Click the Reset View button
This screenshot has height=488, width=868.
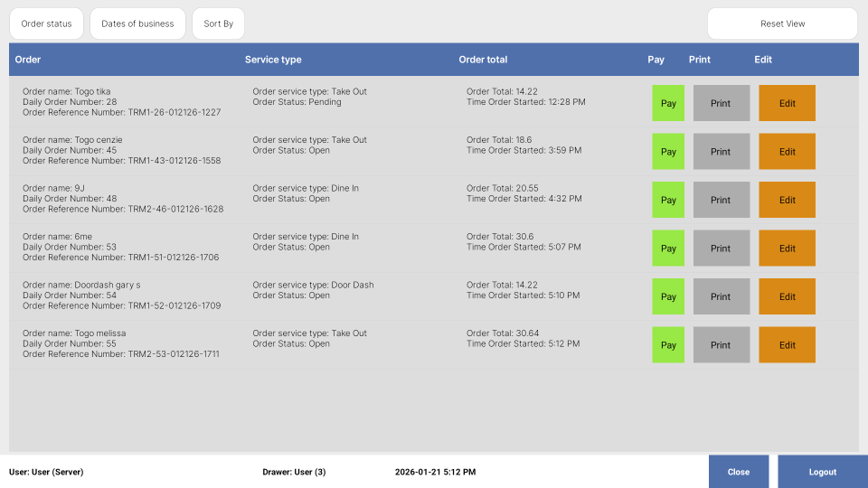782,23
